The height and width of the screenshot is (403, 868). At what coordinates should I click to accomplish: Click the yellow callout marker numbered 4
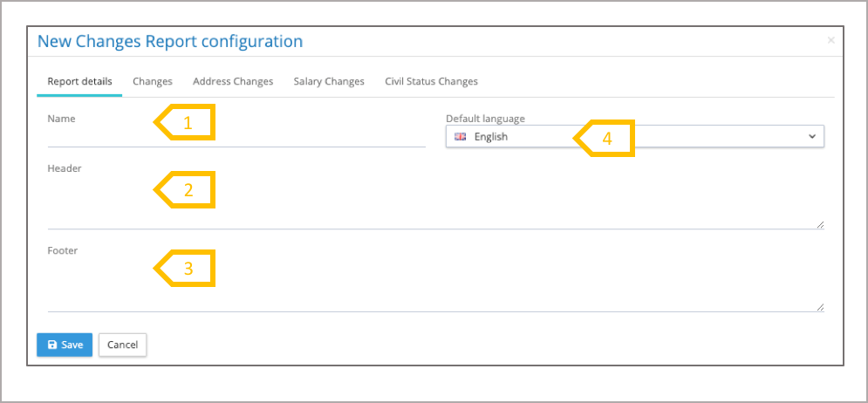(x=605, y=138)
